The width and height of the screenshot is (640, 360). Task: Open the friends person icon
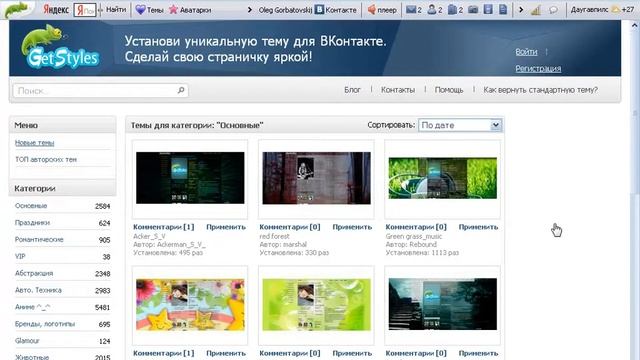(x=431, y=9)
